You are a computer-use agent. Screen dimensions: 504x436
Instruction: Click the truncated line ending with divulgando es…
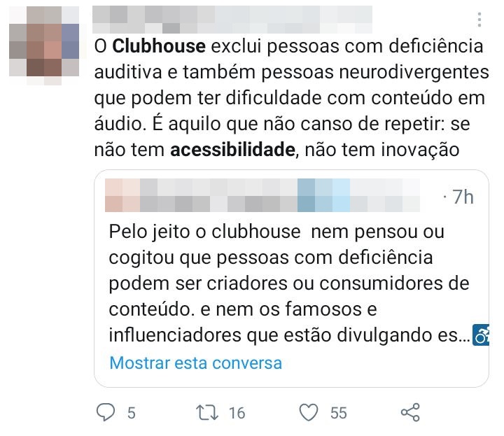289,335
